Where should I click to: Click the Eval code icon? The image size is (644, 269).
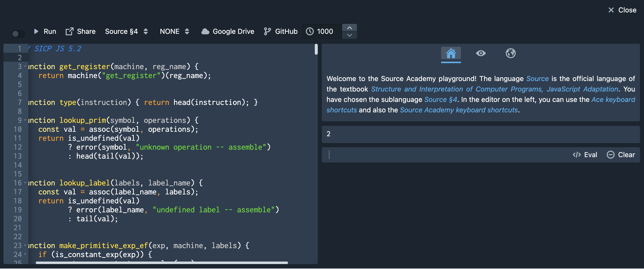click(x=577, y=155)
